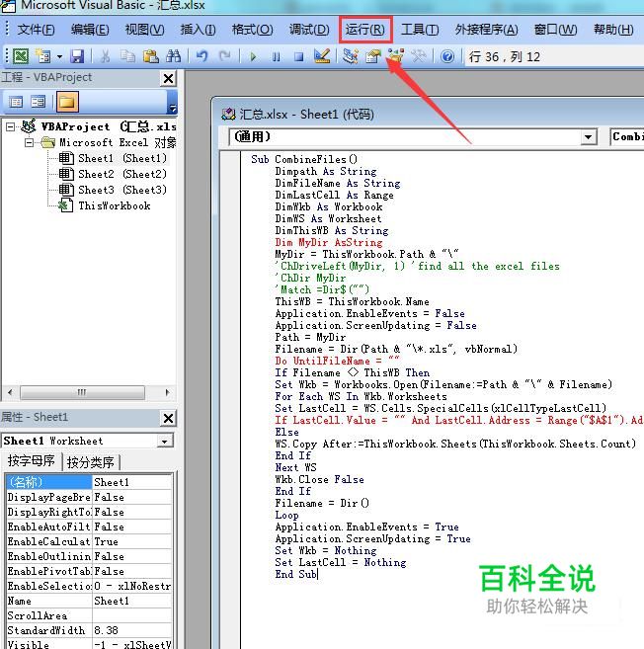Click the StandardWidth 8.38 value

click(x=131, y=630)
